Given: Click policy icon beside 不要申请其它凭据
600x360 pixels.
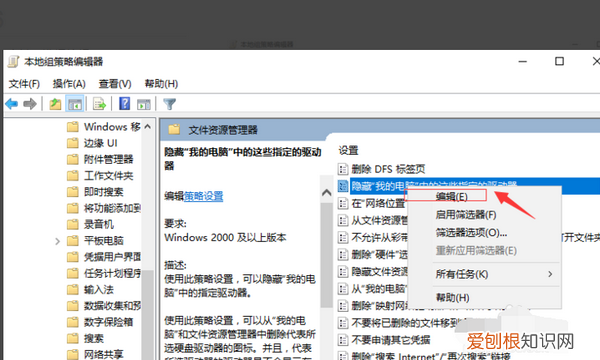Looking at the screenshot, I should [343, 340].
